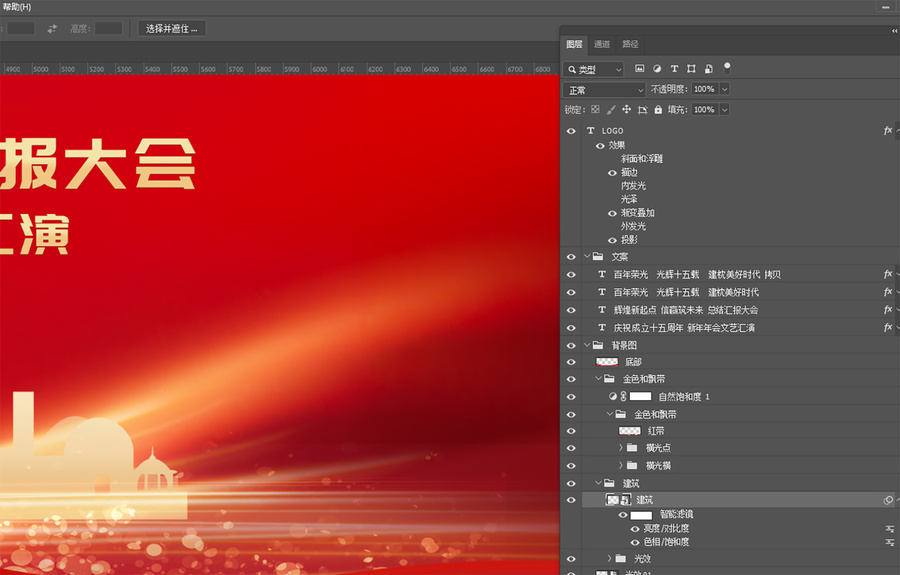Click the smart object filter icon
Viewport: 900px width, 575px height.
click(x=709, y=69)
